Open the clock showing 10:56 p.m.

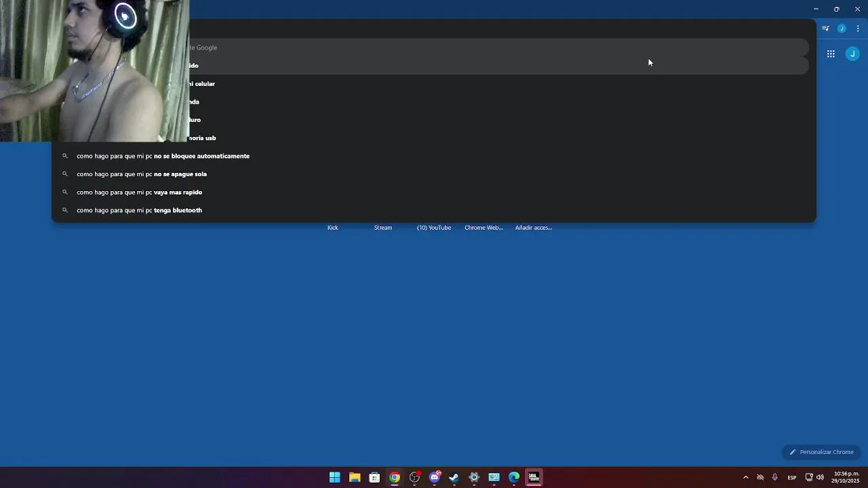click(x=846, y=477)
